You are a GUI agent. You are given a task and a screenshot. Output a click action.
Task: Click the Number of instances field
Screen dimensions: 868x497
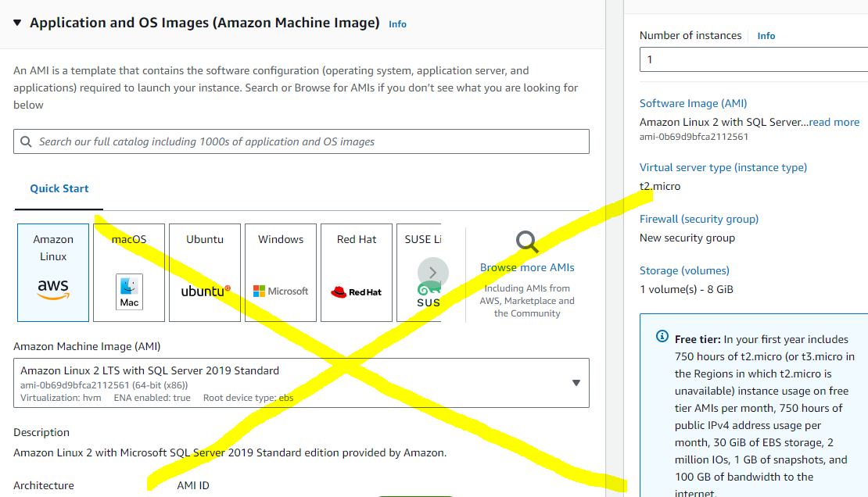[753, 59]
